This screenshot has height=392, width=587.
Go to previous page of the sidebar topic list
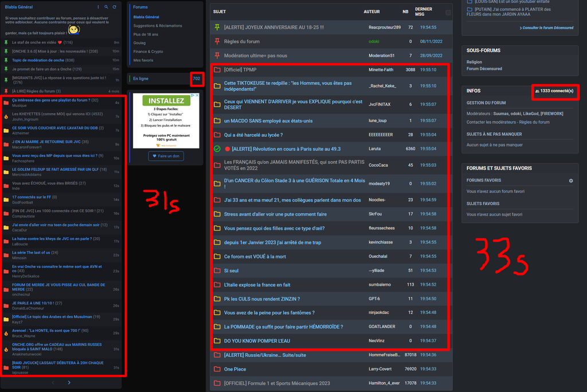(53, 382)
